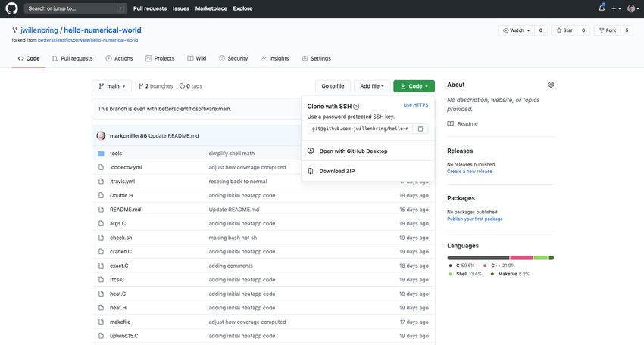Image resolution: width=644 pixels, height=345 pixels.
Task: Click the file icon beside heat.H
Action: (101, 308)
